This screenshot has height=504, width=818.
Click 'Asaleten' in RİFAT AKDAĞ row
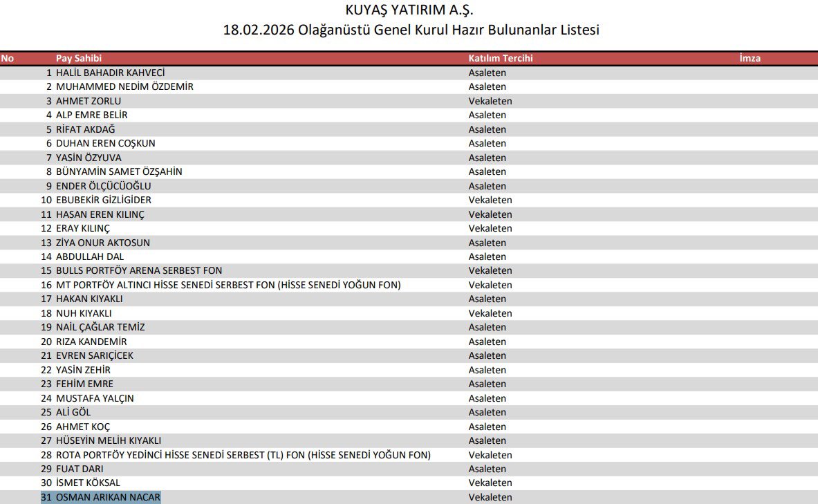(487, 129)
